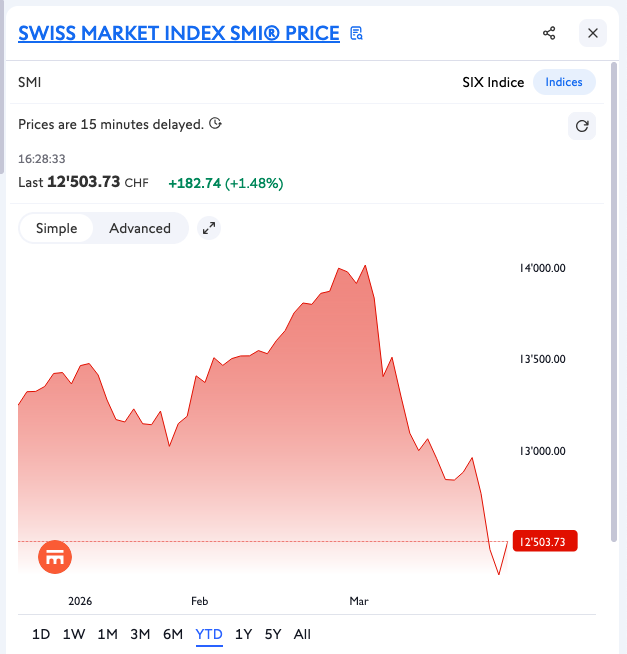Select the All time range
The height and width of the screenshot is (654, 627).
click(x=302, y=634)
